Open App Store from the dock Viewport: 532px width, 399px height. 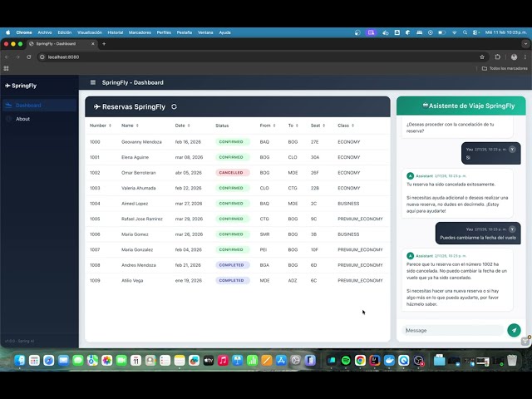281,360
